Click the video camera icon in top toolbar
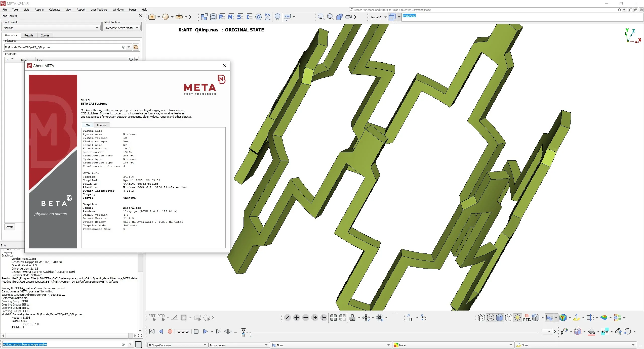This screenshot has height=349, width=644. (x=349, y=17)
